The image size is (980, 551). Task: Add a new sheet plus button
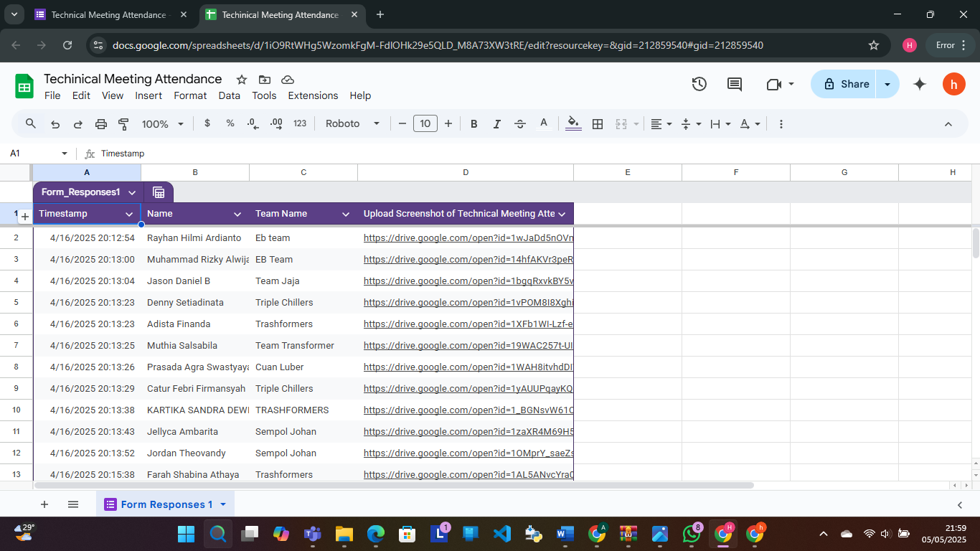[44, 504]
